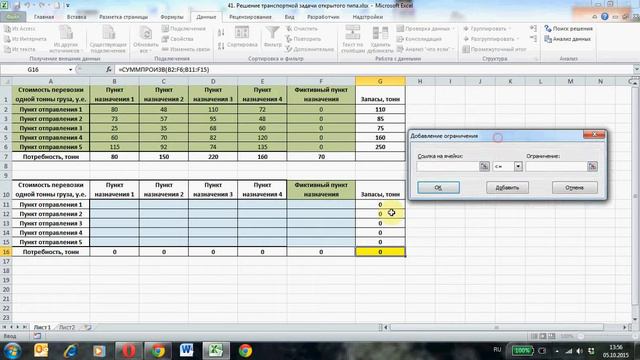Click Properties (Свойства) in Connections group
640x360 pixels.
coord(178,39)
